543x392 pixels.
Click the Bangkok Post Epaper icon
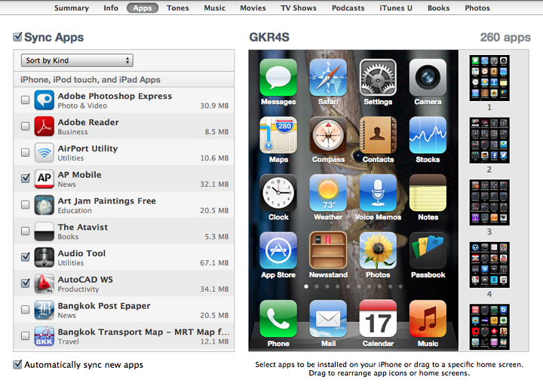(x=44, y=310)
